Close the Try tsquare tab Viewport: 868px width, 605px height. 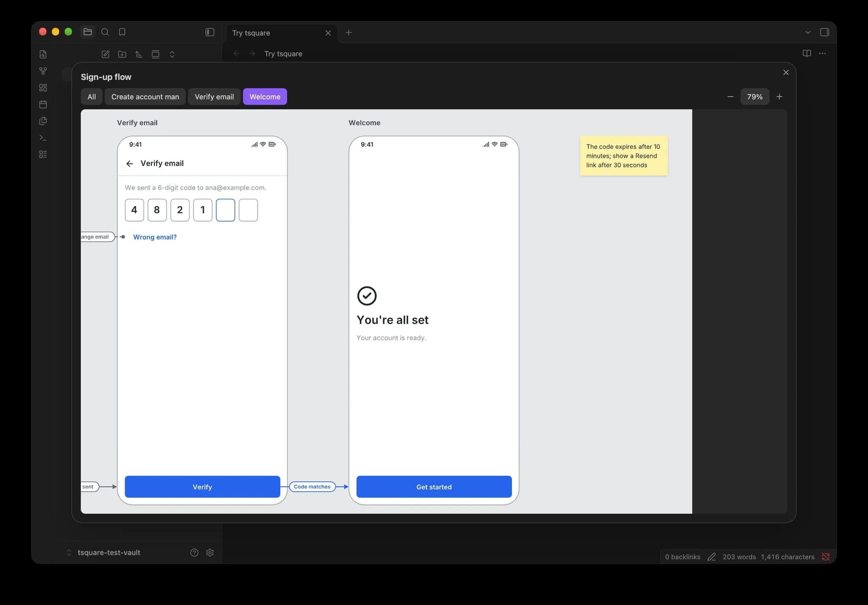click(328, 33)
